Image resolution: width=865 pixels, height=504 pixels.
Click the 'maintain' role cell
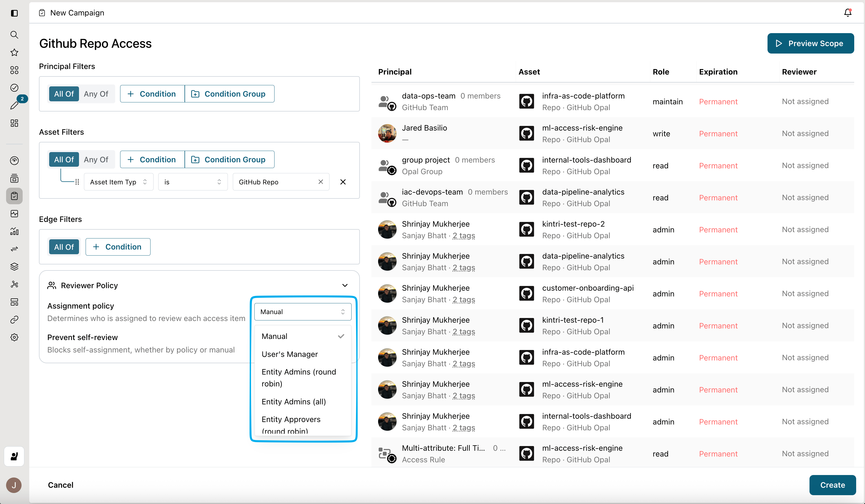click(667, 102)
